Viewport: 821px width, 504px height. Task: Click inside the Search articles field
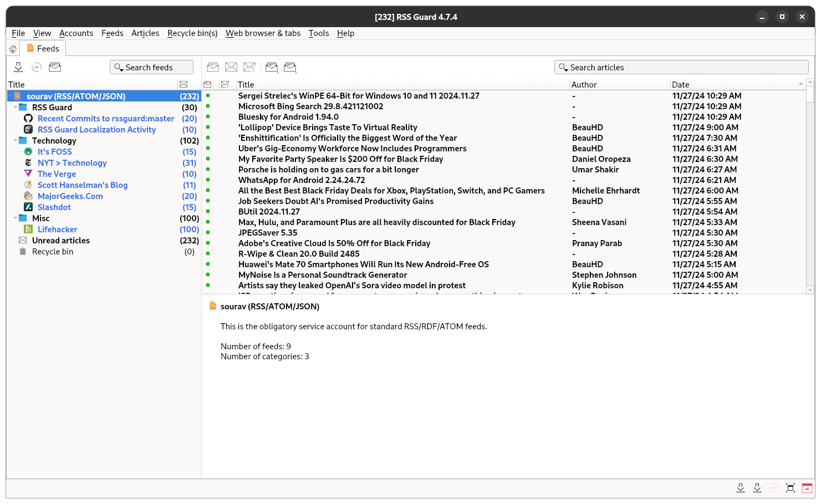click(x=682, y=67)
